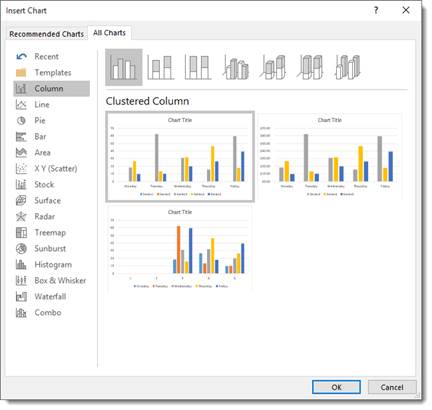Select the 3-D Stacked Column subtype icon
The width and height of the screenshot is (432, 410).
click(x=273, y=67)
